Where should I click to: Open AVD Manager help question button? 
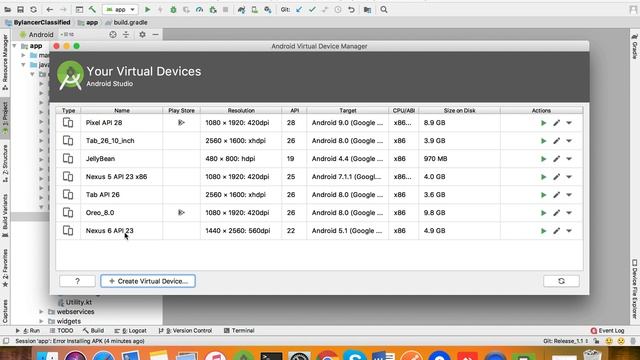point(77,281)
